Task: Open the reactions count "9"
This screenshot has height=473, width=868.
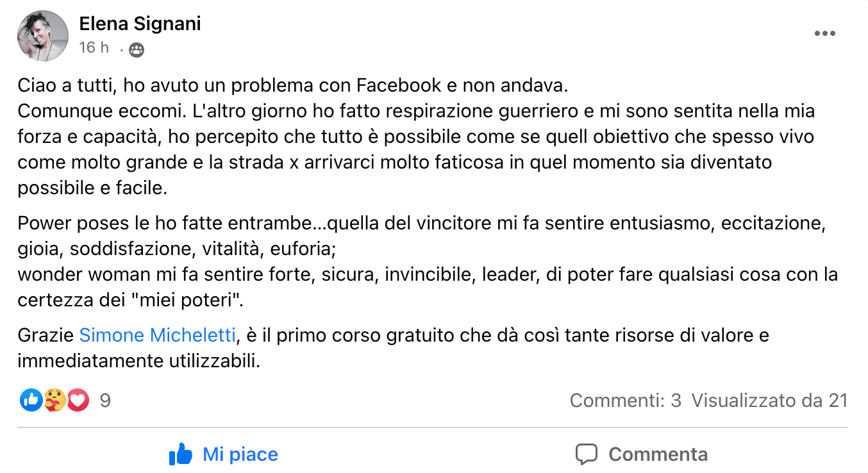Action: tap(106, 401)
